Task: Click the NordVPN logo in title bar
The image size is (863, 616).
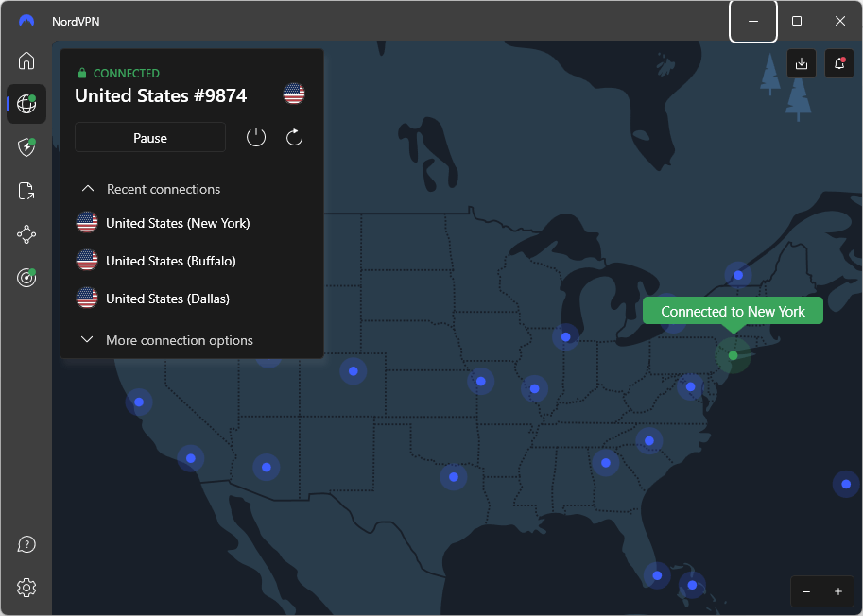Action: click(x=26, y=21)
